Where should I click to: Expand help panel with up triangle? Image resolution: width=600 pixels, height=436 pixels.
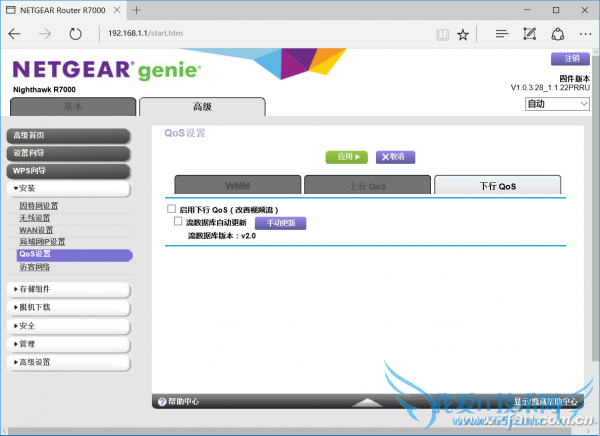click(x=367, y=402)
